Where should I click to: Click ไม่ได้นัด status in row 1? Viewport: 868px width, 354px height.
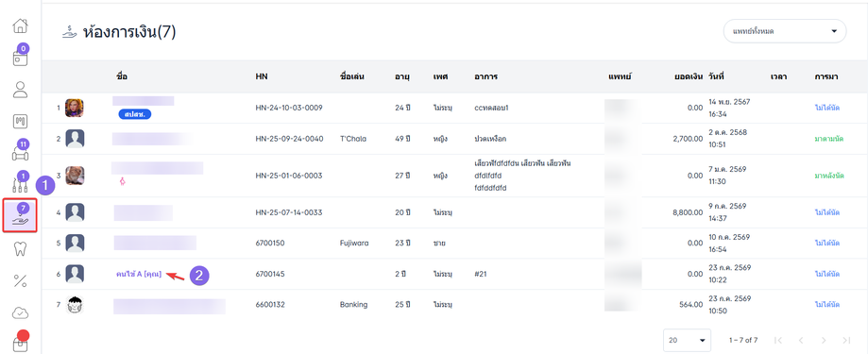click(x=827, y=108)
